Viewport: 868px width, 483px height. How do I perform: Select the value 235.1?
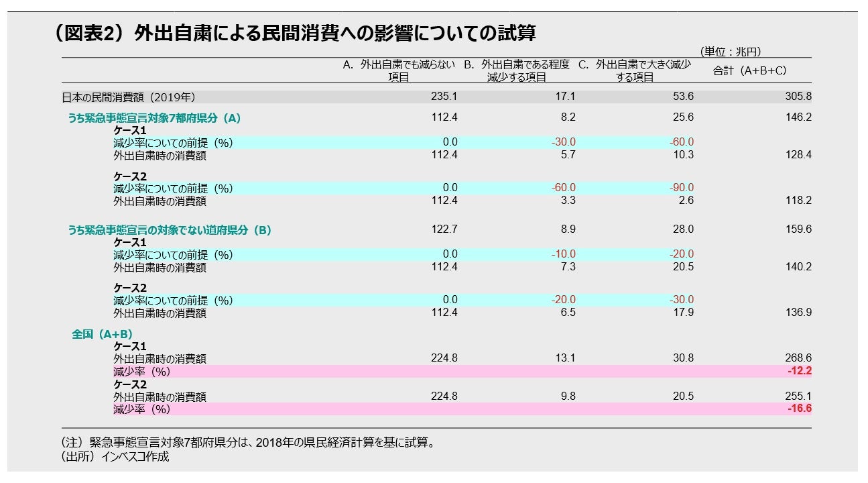pyautogui.click(x=445, y=97)
